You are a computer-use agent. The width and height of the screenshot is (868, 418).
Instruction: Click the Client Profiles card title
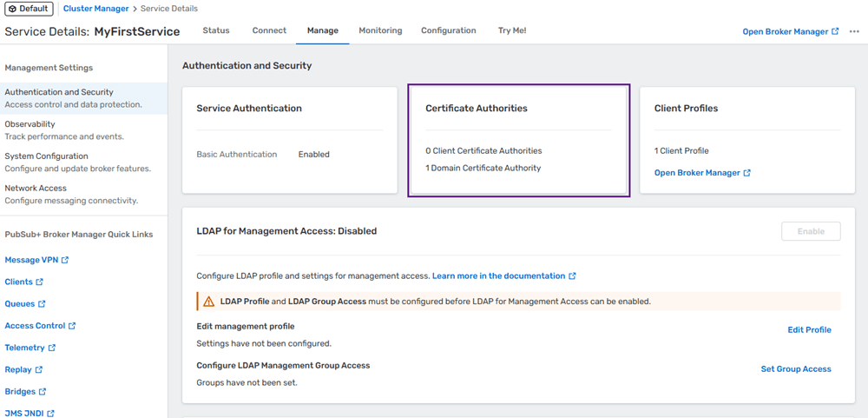tap(686, 109)
